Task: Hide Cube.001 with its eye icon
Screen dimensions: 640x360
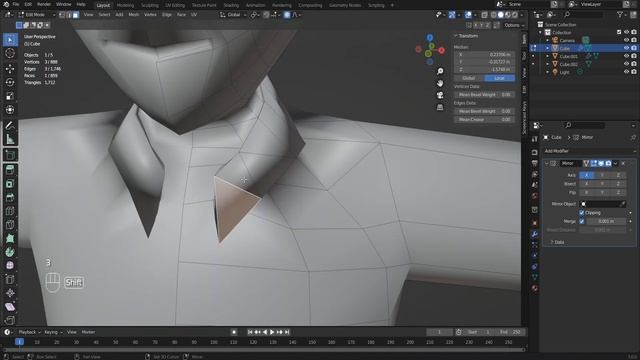Action: [626, 56]
